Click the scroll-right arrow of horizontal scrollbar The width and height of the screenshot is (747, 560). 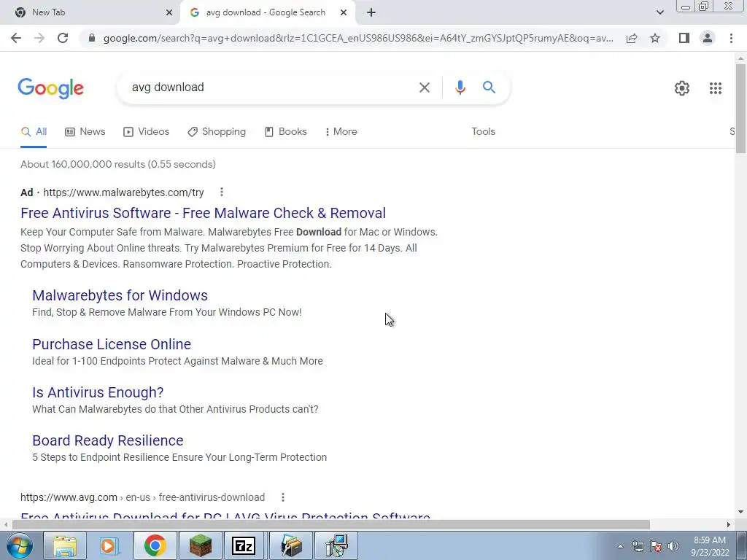(x=729, y=524)
